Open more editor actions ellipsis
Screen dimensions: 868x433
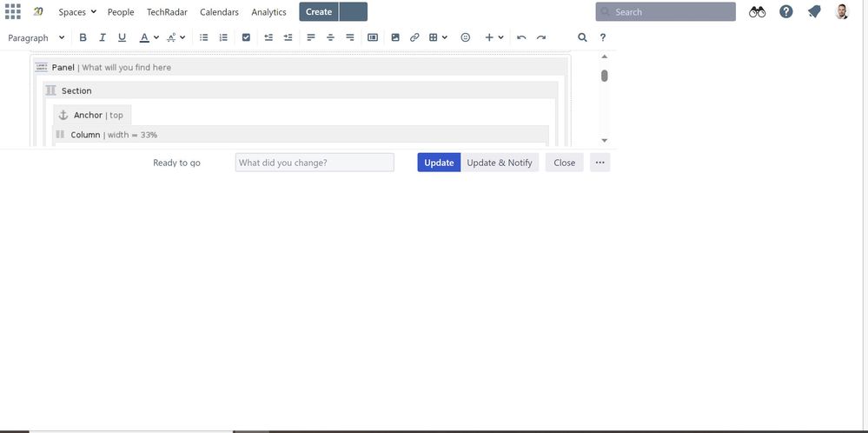click(x=600, y=163)
